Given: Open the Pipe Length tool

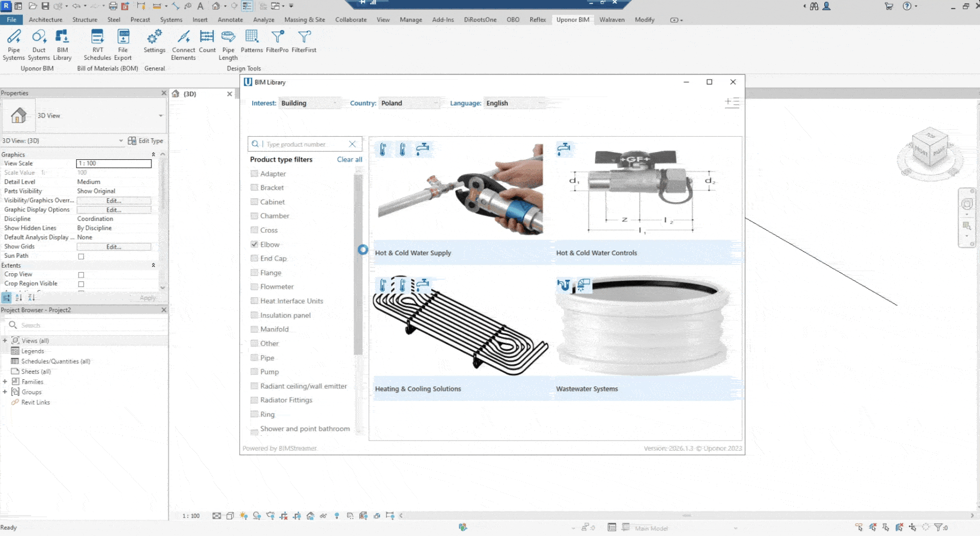Looking at the screenshot, I should [x=228, y=43].
